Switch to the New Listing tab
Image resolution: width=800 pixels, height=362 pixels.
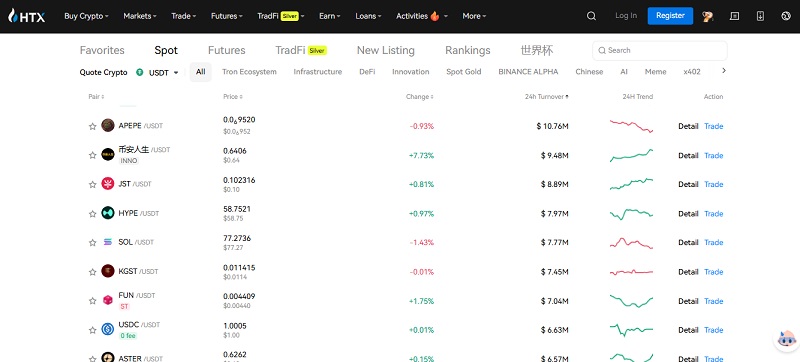coord(386,50)
